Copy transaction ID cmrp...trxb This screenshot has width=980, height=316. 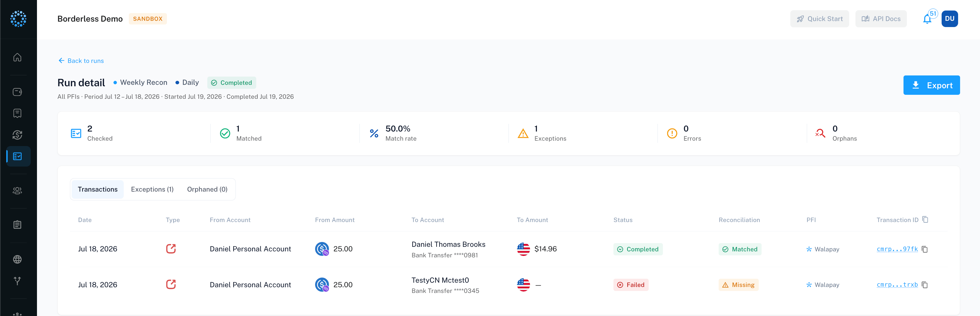pos(925,285)
